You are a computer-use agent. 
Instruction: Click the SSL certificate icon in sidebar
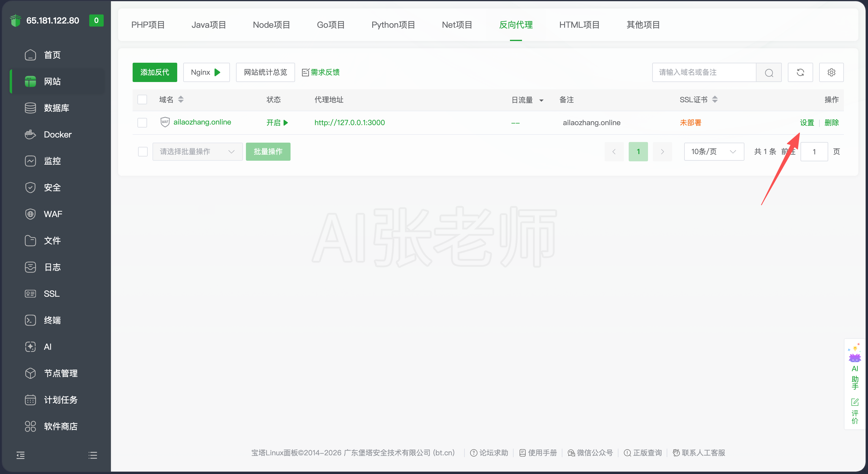coord(30,294)
